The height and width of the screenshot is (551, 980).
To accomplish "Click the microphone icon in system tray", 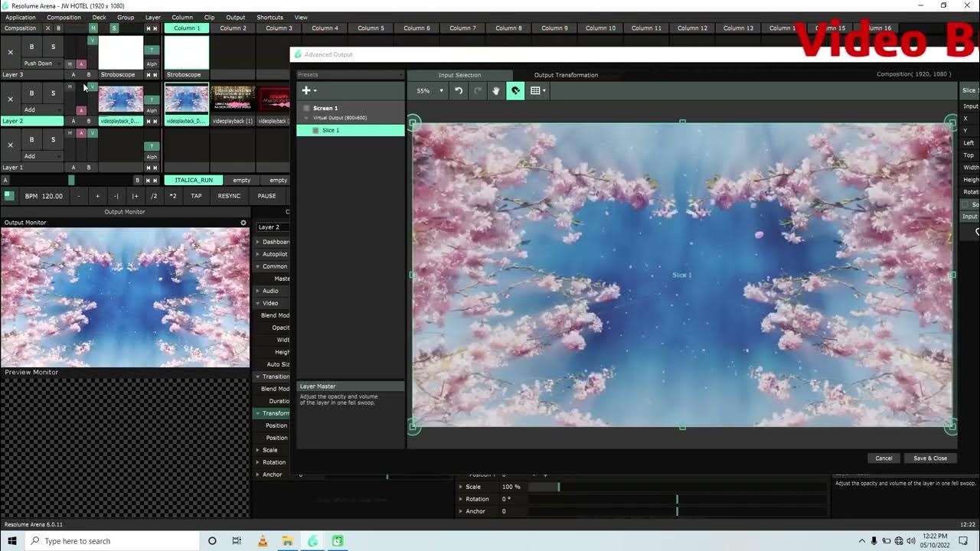I will (874, 541).
